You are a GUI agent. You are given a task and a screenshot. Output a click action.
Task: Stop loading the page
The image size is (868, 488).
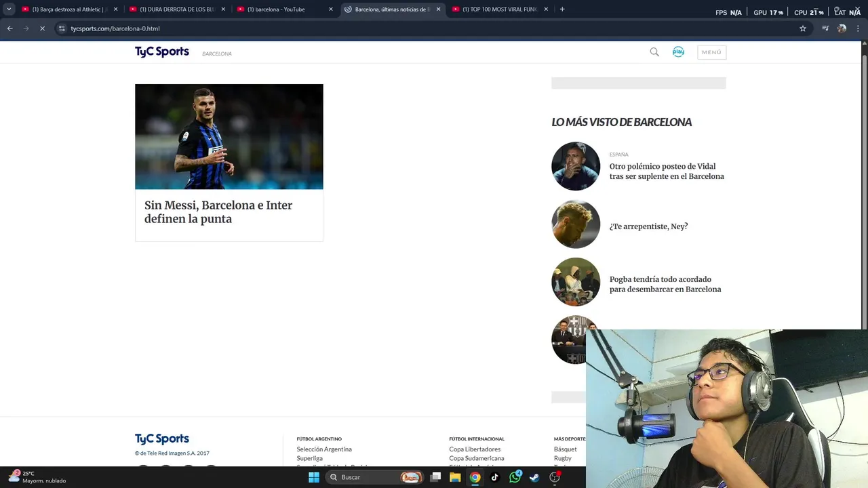42,28
